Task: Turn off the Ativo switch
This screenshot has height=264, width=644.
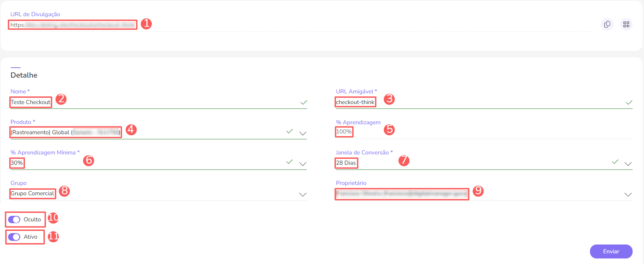Action: (x=14, y=237)
